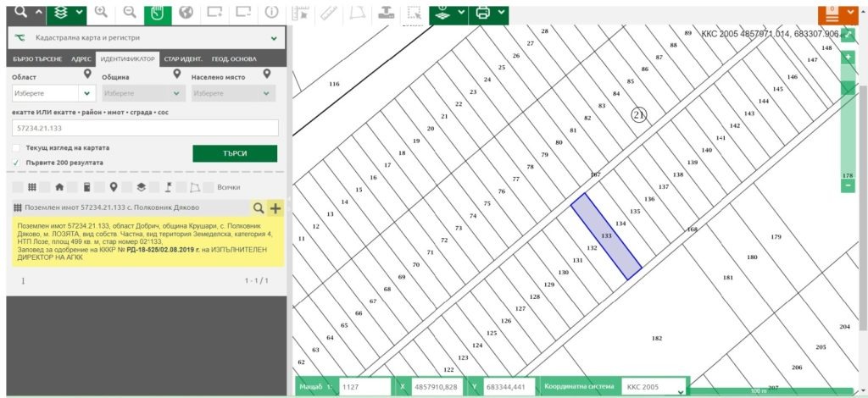This screenshot has width=868, height=398.
Task: Click the zoom-out magnifier tool
Action: pyautogui.click(x=130, y=12)
